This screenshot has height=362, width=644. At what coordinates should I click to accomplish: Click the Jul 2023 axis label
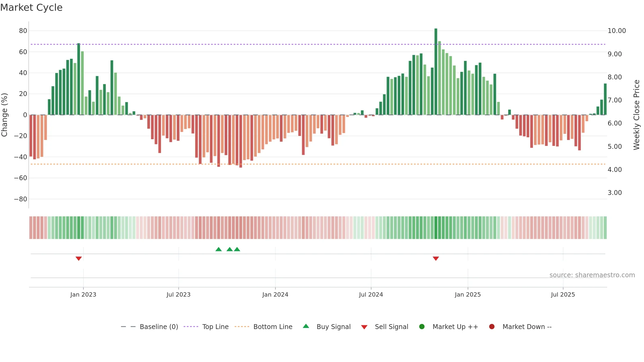178,294
